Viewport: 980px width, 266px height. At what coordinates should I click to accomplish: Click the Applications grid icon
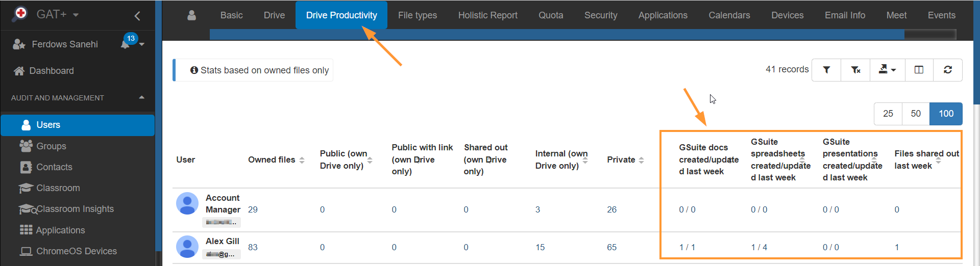point(26,230)
